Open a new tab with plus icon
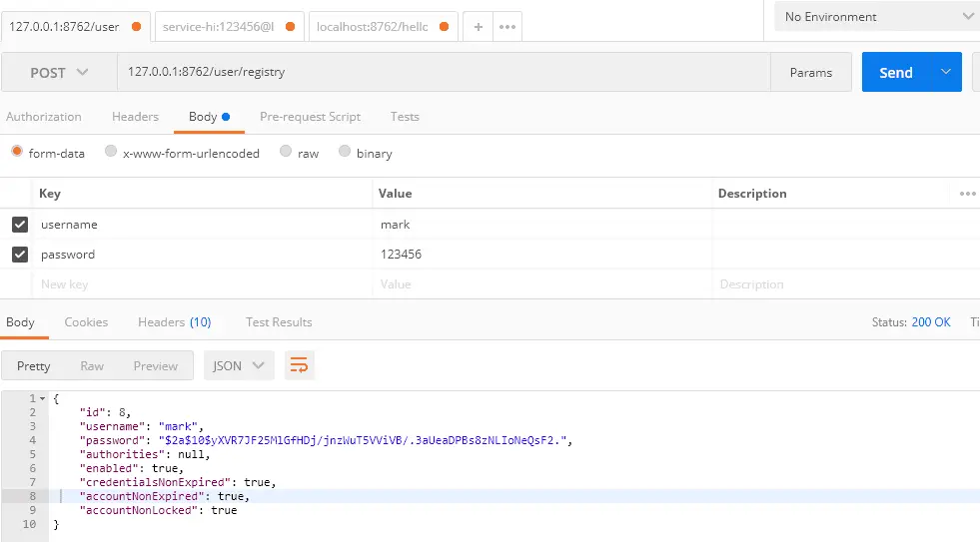 479,27
